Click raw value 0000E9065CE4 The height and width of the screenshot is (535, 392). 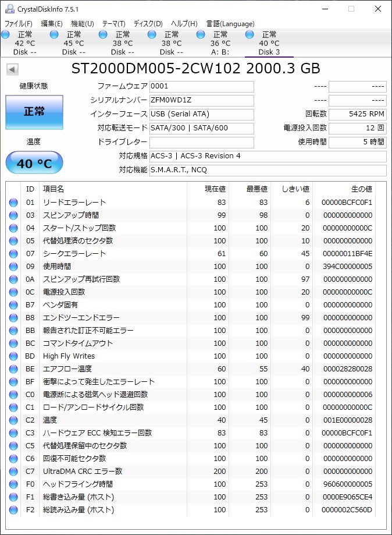(348, 497)
